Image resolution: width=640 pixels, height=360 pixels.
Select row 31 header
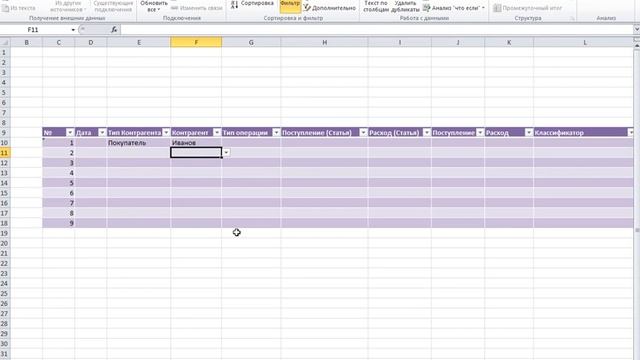4,354
